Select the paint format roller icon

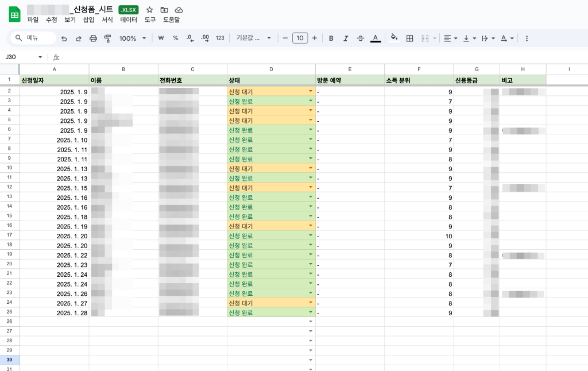tap(107, 38)
